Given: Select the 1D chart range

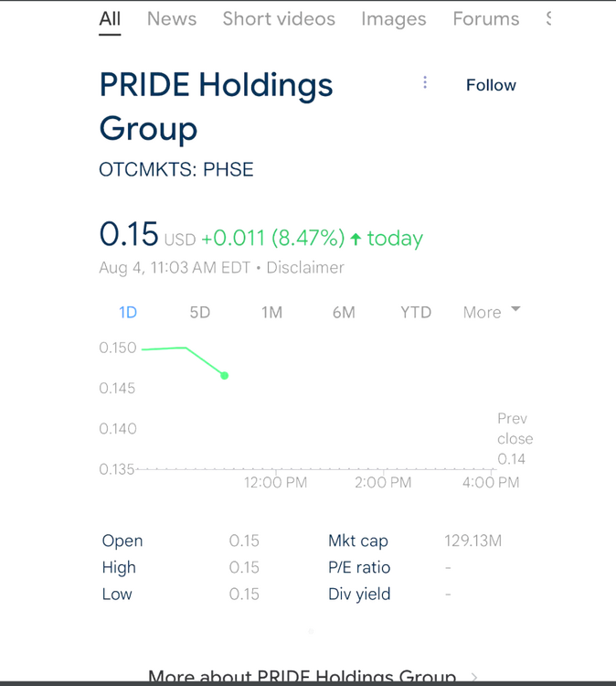Looking at the screenshot, I should click(x=128, y=312).
